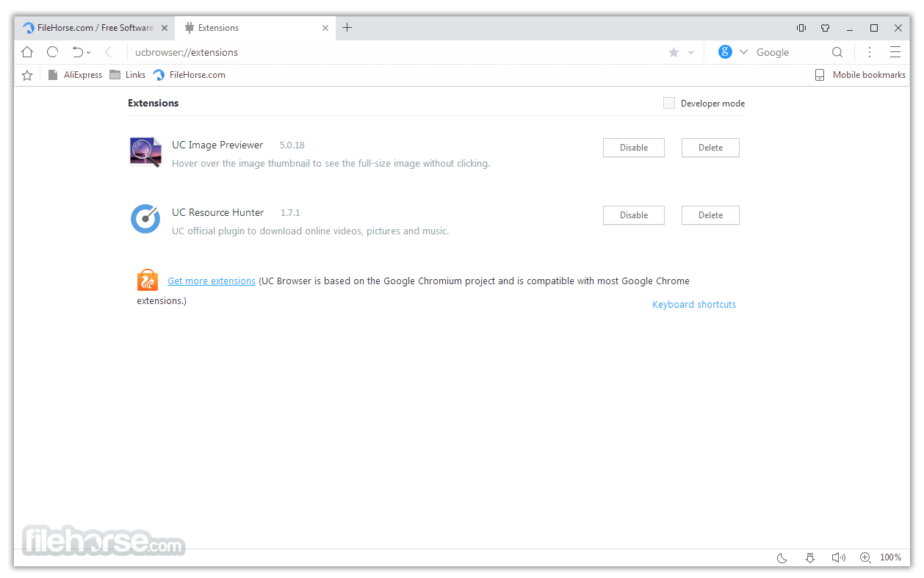Open the skin theme shirt icon
Viewport: 924px width, 578px height.
tap(825, 28)
